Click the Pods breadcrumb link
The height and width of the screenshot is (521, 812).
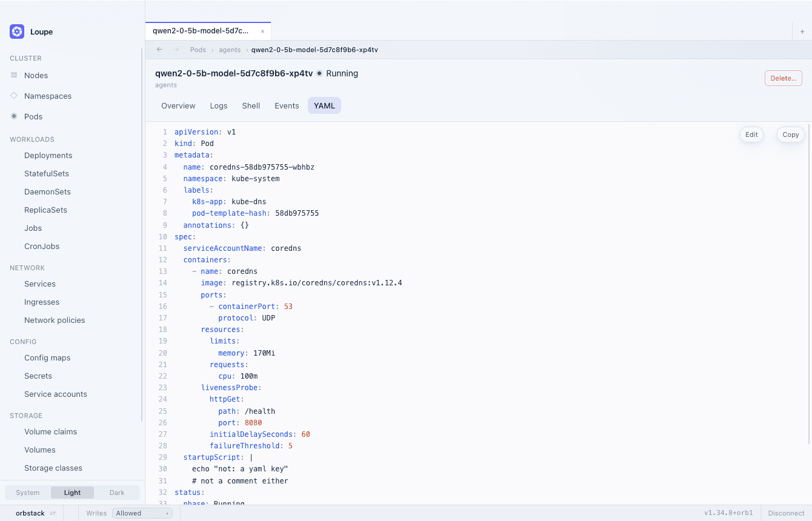tap(198, 50)
